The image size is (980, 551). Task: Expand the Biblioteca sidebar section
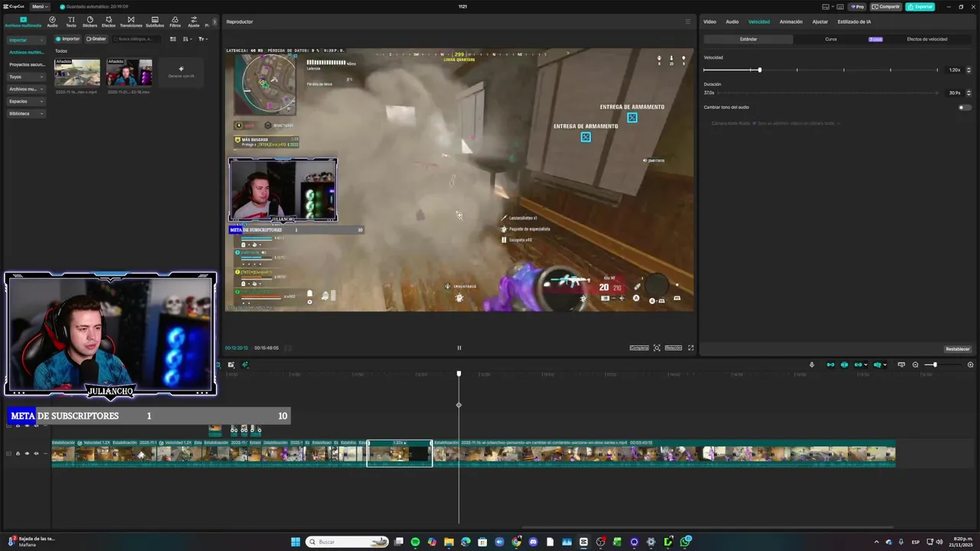tap(26, 113)
